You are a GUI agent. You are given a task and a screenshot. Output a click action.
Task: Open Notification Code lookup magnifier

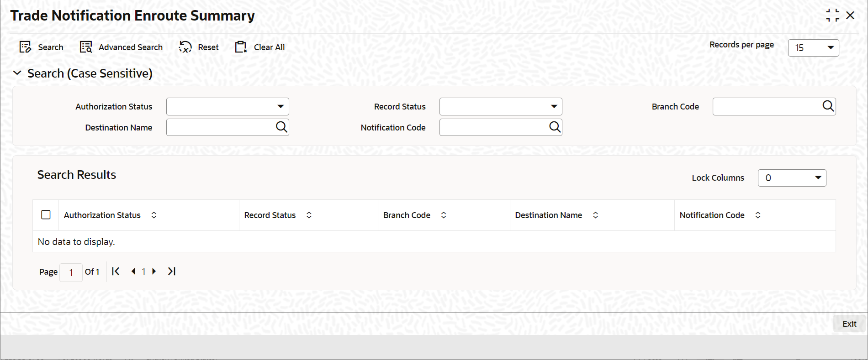(x=555, y=127)
